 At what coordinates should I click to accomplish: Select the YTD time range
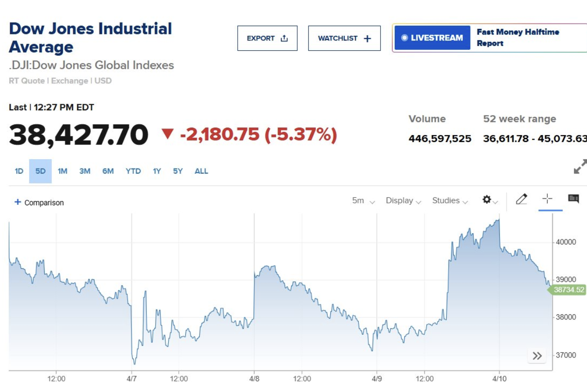tap(133, 171)
